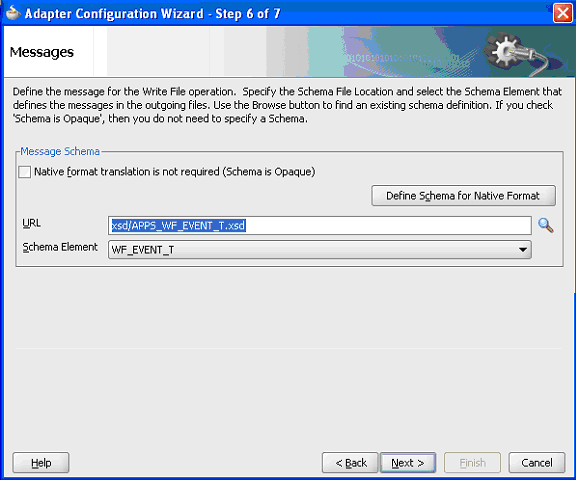The height and width of the screenshot is (480, 576).
Task: Click the URL field label
Action: 32,223
